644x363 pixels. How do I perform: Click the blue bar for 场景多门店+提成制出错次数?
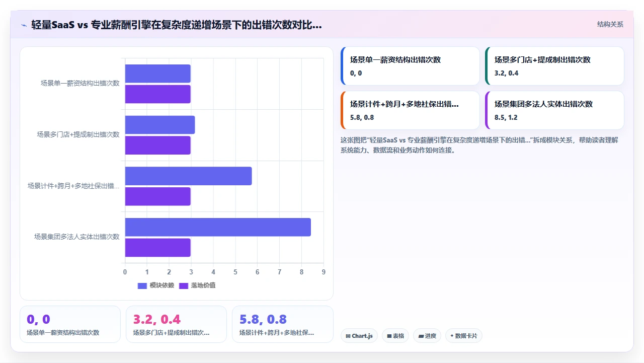coord(160,125)
